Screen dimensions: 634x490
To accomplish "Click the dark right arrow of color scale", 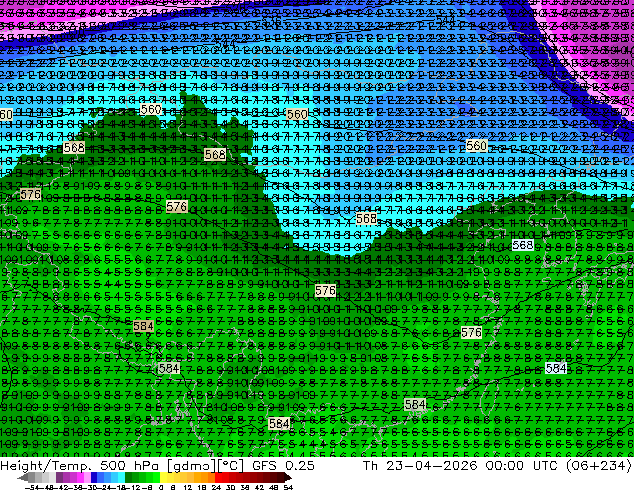I will point(288,478).
